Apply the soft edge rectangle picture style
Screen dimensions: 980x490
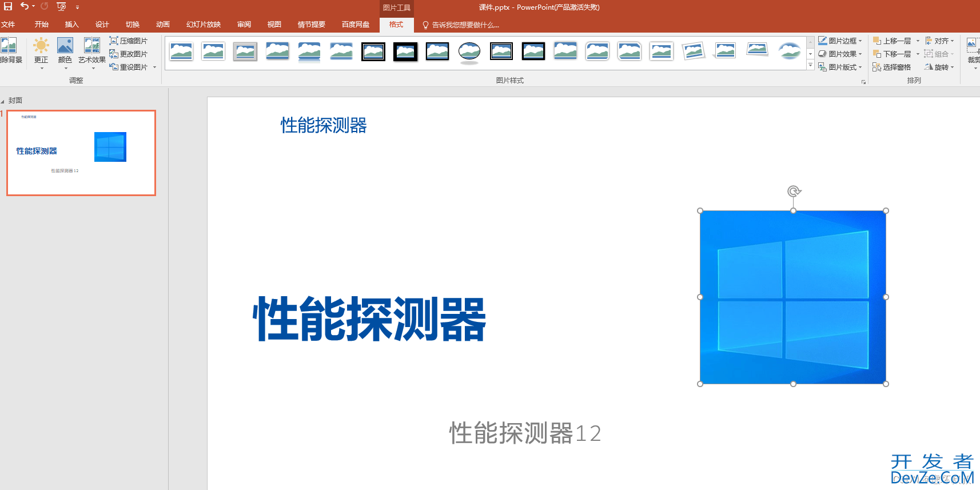[x=341, y=51]
